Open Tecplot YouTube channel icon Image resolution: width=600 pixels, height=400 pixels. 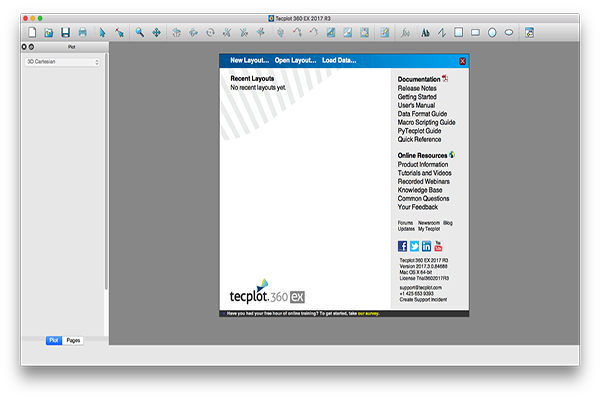pos(438,246)
